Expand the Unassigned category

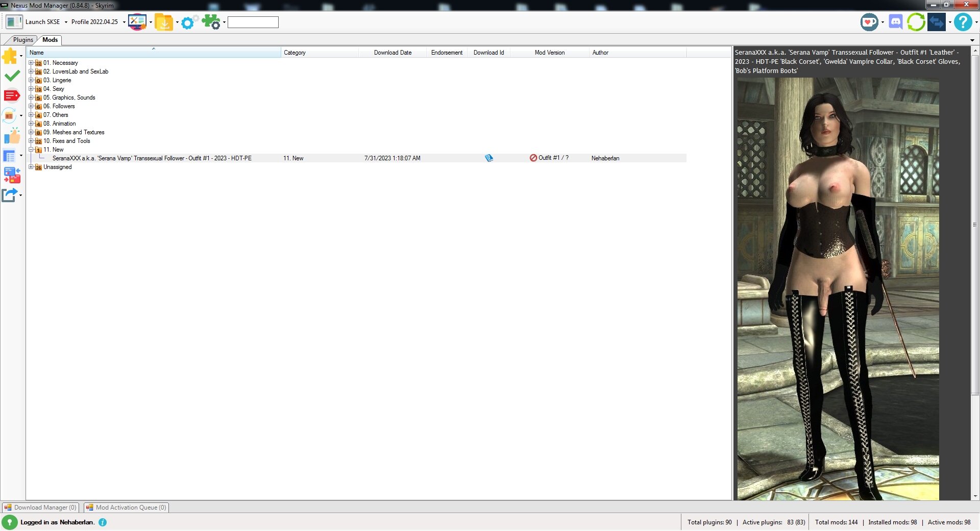[x=31, y=167]
